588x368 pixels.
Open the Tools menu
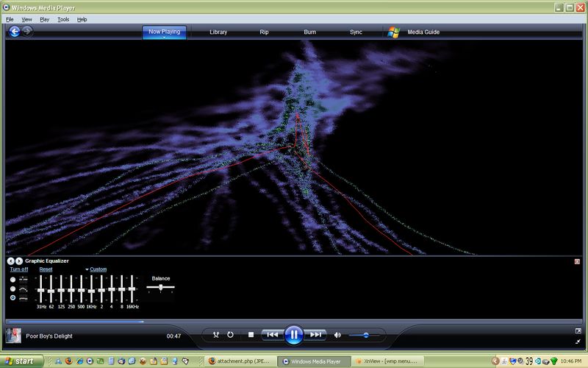(63, 19)
